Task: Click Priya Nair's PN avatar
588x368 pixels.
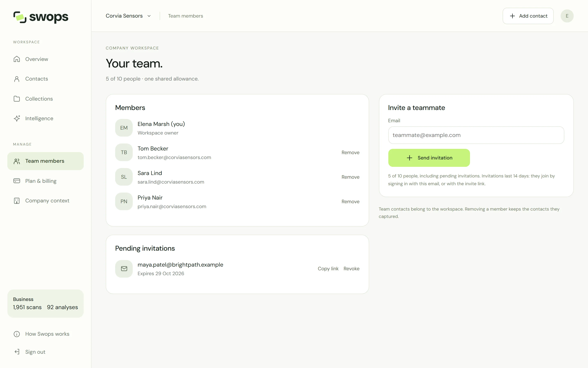Action: [124, 202]
